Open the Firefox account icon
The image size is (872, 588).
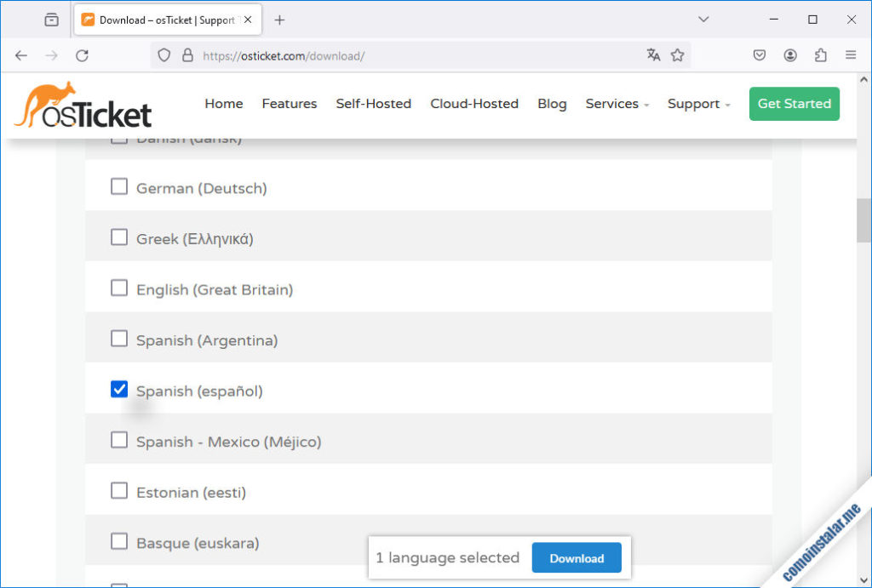pos(790,55)
